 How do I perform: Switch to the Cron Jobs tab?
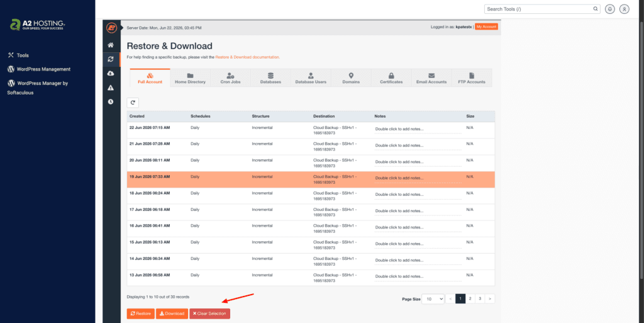click(x=230, y=77)
